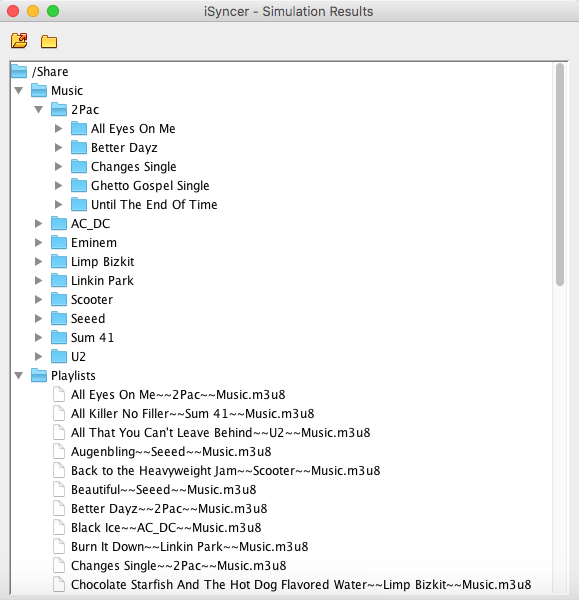The height and width of the screenshot is (600, 579).
Task: Click the export folder icon with arrow
Action: point(19,41)
